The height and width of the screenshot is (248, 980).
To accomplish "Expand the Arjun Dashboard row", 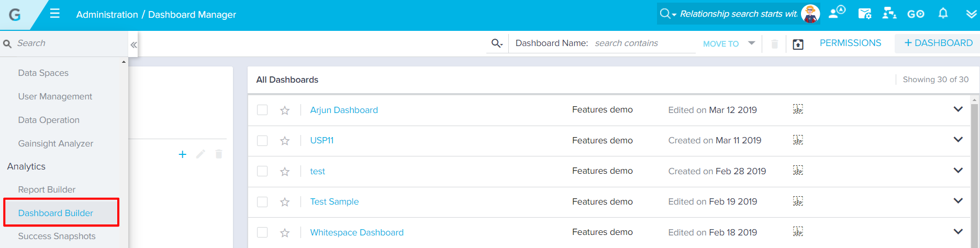I will pos(958,109).
